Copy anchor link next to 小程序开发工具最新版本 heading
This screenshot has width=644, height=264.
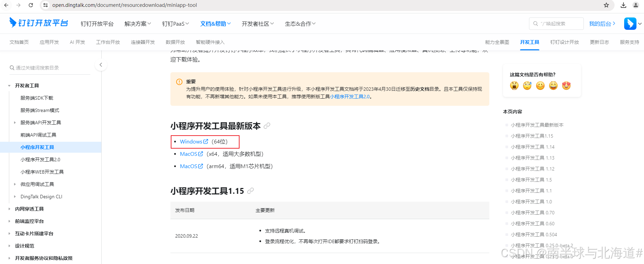[x=267, y=126]
